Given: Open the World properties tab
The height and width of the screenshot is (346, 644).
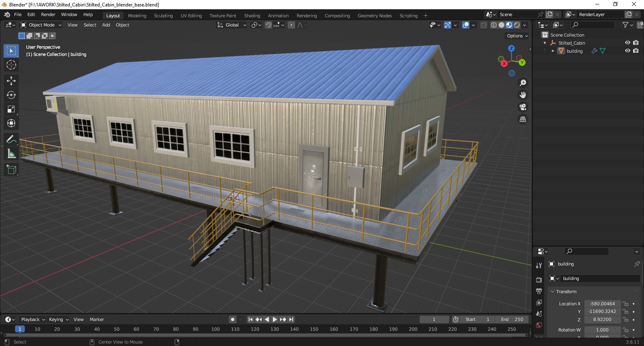Looking at the screenshot, I should coord(539,325).
